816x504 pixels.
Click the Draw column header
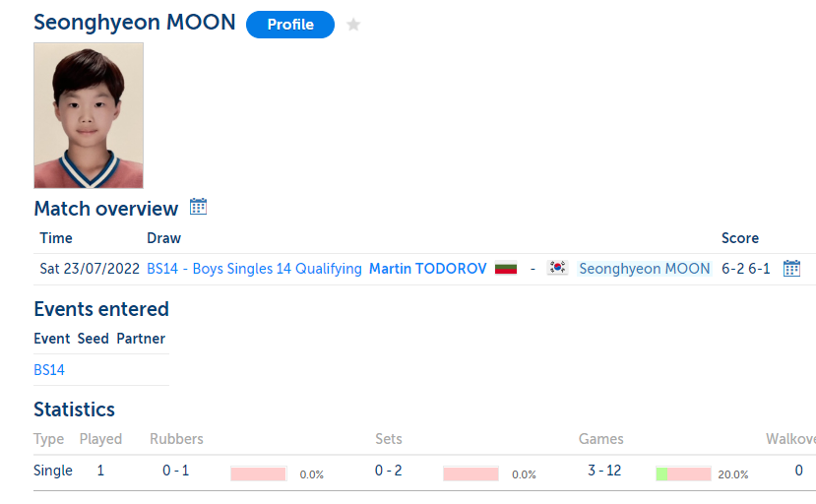click(x=164, y=238)
